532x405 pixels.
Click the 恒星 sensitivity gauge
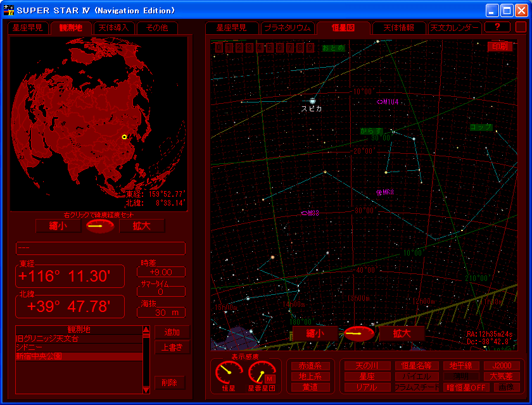tap(229, 373)
